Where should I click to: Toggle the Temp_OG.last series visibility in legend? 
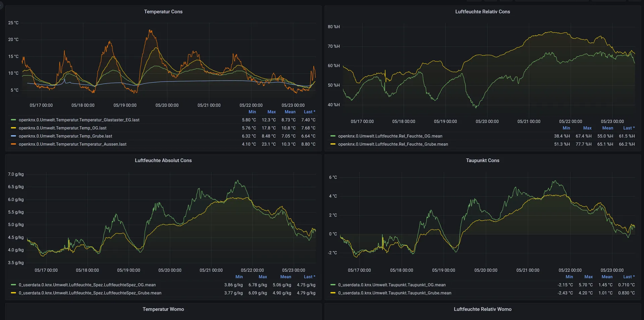tap(62, 128)
